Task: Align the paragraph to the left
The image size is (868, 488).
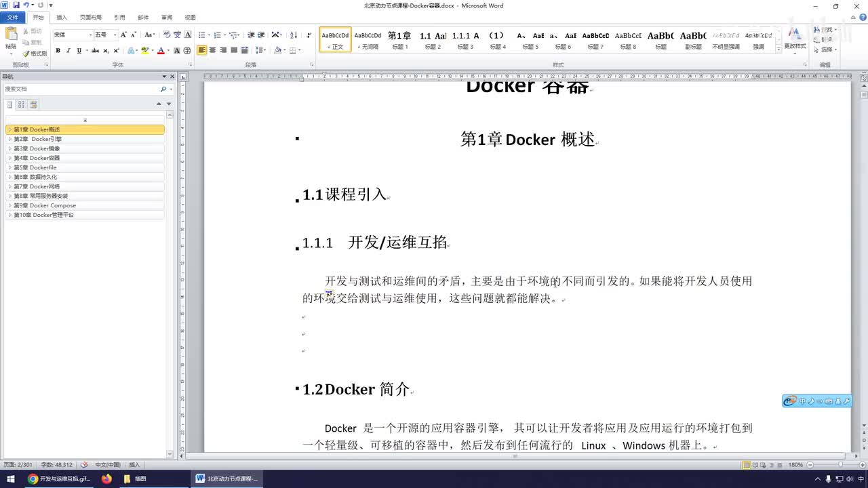Action: click(202, 50)
